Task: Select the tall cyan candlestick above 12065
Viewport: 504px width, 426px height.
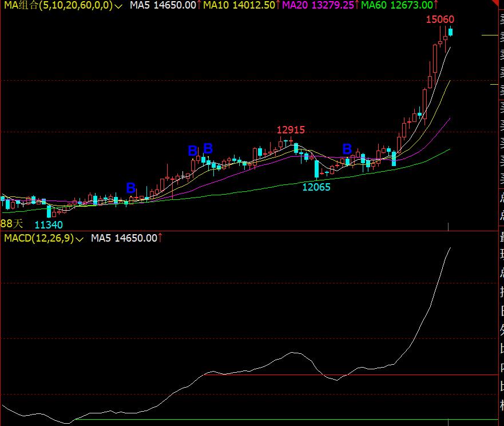Action: tap(316, 168)
